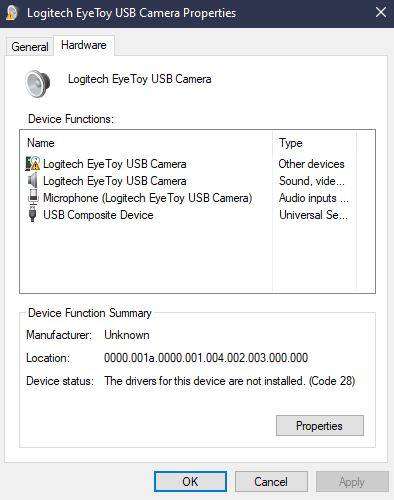Click the greyed-out Apply button
This screenshot has width=394, height=500.
coord(352,481)
